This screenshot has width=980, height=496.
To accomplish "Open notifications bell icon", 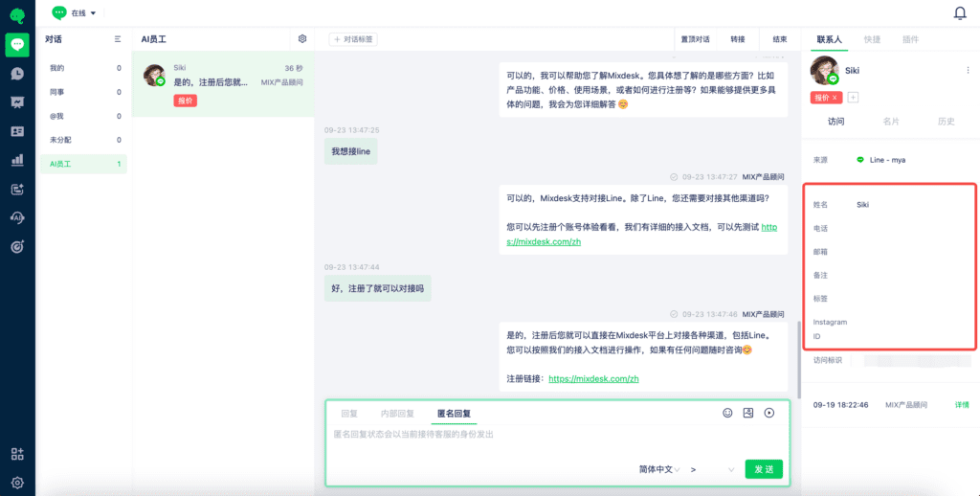I will [960, 13].
